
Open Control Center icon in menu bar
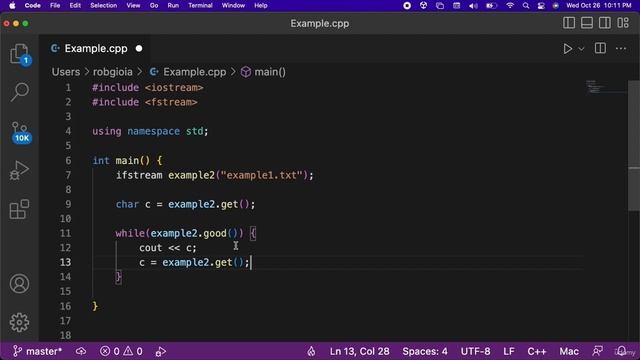pyautogui.click(x=541, y=5)
